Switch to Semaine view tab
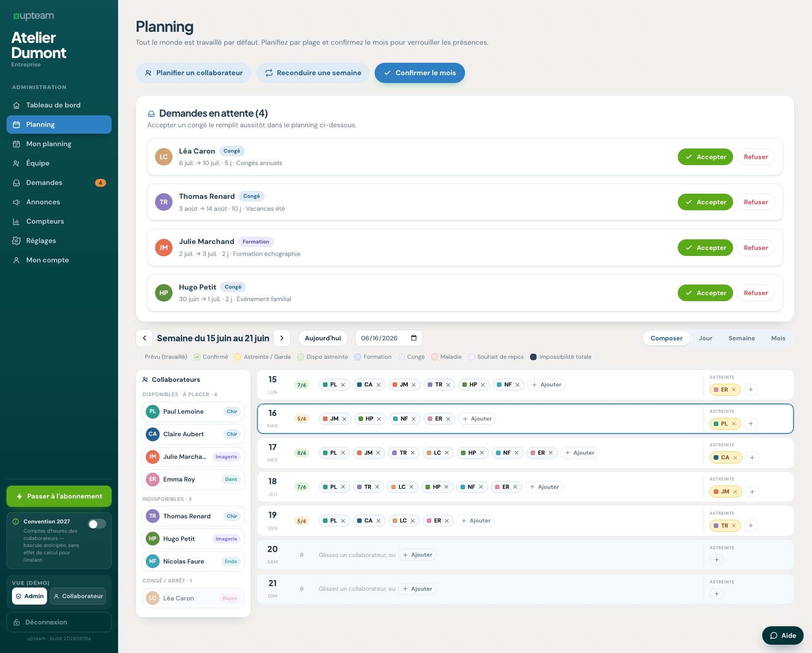 click(x=741, y=338)
